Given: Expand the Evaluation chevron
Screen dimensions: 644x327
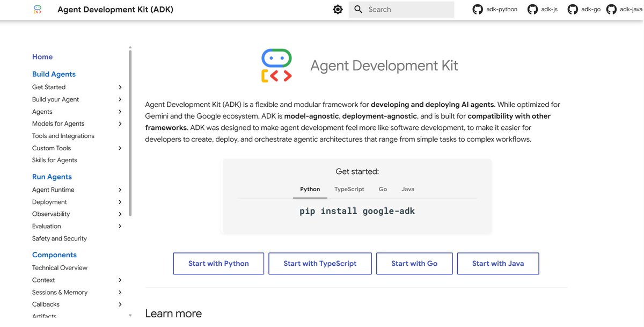Looking at the screenshot, I should point(120,226).
